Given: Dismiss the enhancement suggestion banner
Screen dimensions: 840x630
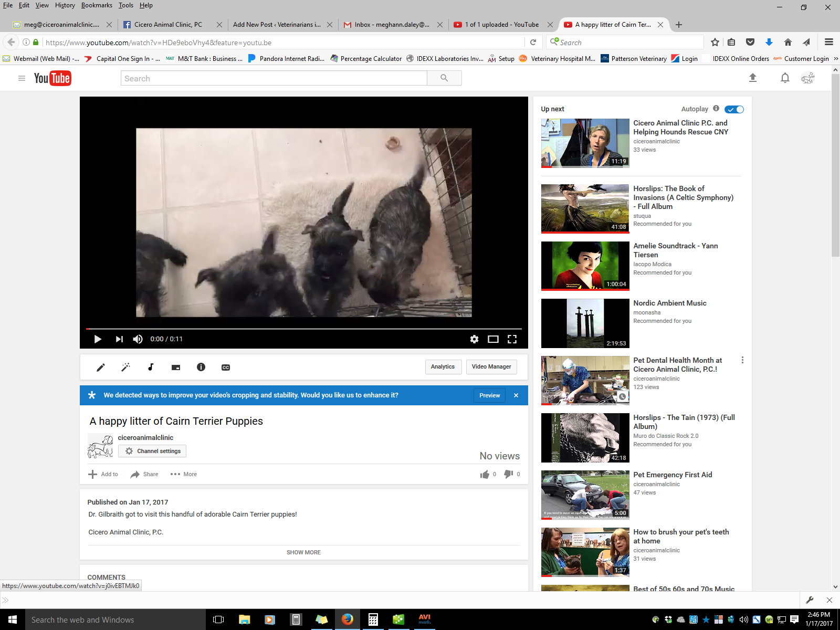Looking at the screenshot, I should (x=516, y=395).
